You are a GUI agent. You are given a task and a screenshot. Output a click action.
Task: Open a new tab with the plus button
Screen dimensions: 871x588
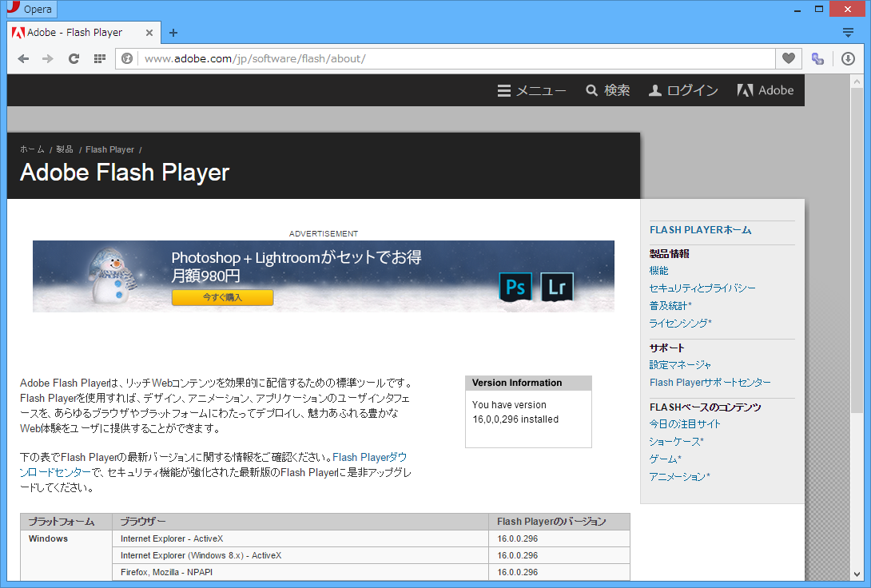click(x=173, y=33)
